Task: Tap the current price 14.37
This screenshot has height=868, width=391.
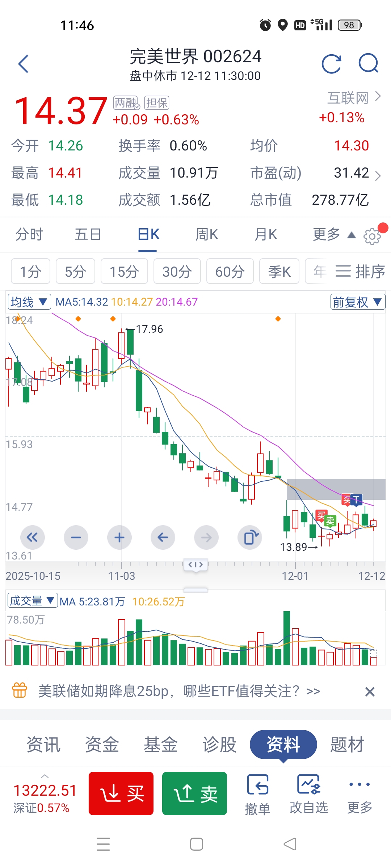Action: (61, 111)
